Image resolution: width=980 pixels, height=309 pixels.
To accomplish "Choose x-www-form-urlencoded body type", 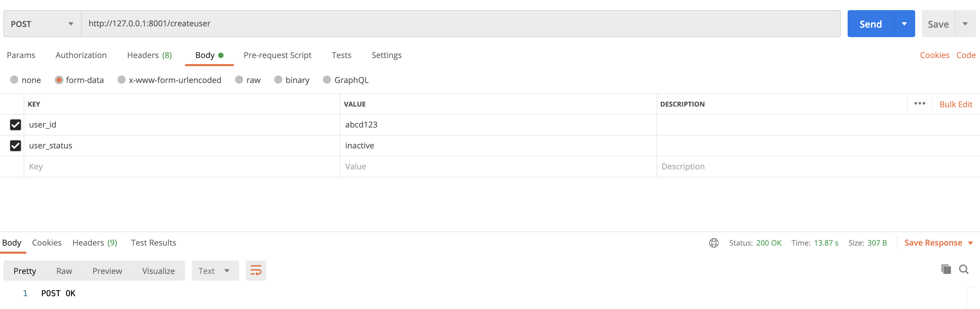I will (122, 80).
